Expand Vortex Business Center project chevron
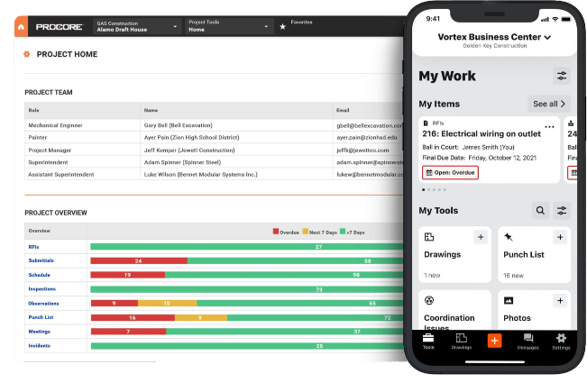Viewport: 587px width, 392px height. point(547,38)
